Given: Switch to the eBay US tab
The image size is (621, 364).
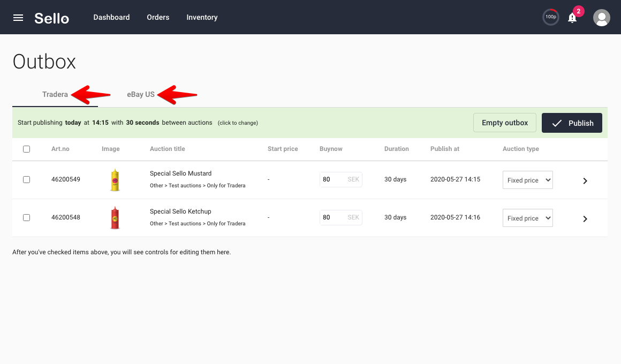Looking at the screenshot, I should [x=141, y=94].
